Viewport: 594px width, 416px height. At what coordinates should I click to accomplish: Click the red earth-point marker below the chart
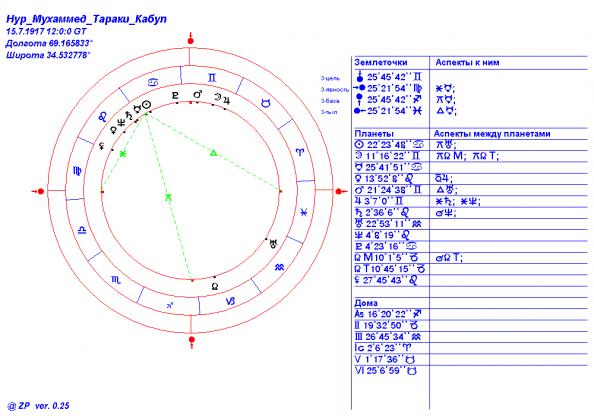point(192,341)
